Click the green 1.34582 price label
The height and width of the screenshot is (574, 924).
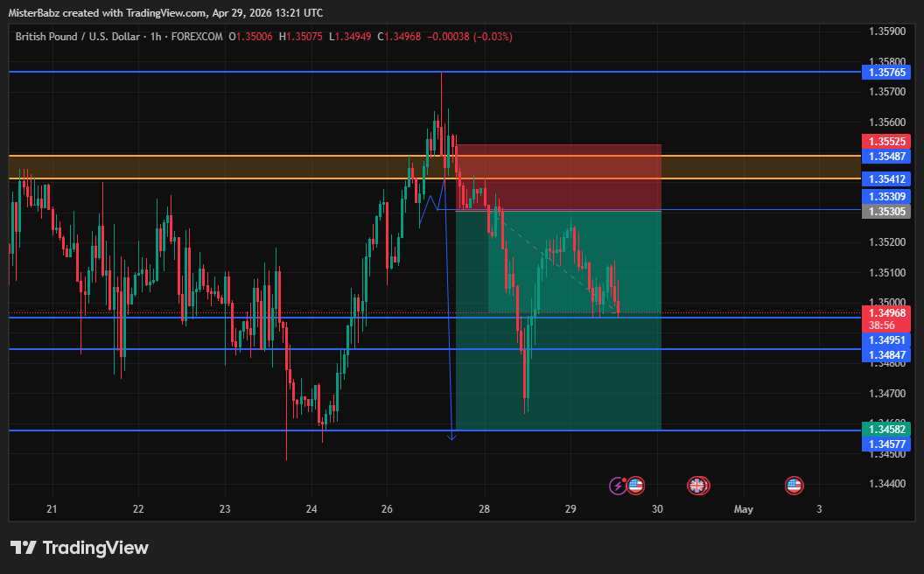[x=886, y=430]
